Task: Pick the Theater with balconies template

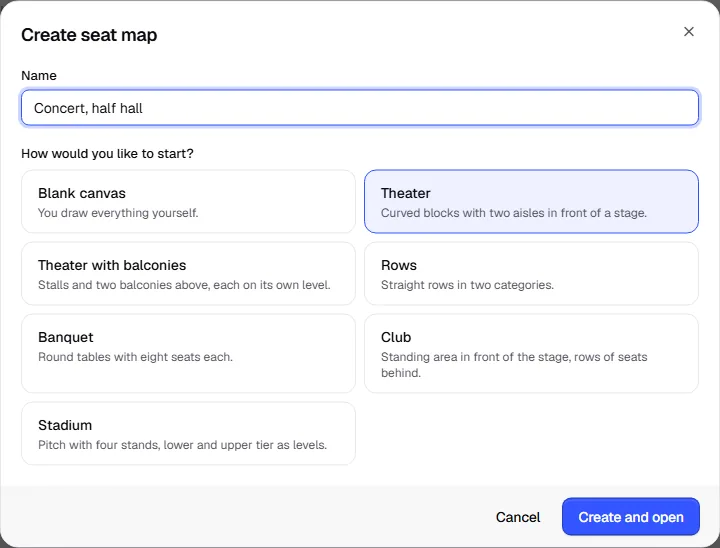Action: [x=188, y=274]
